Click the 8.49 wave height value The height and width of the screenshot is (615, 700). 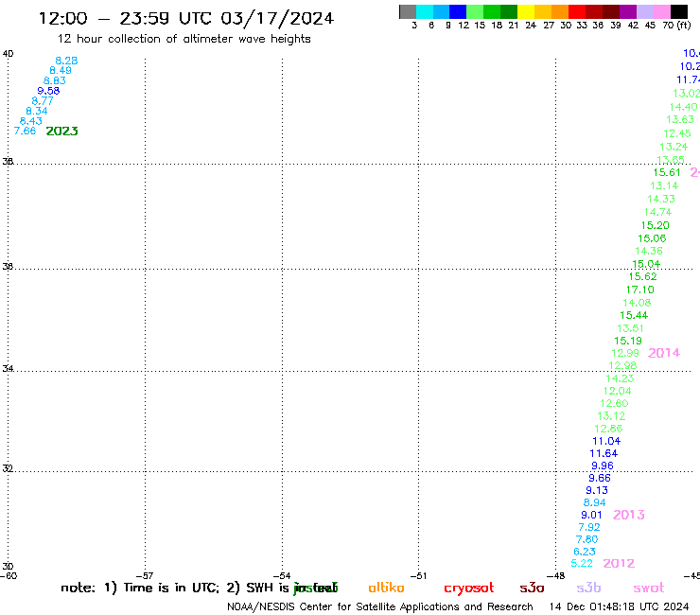pyautogui.click(x=61, y=70)
